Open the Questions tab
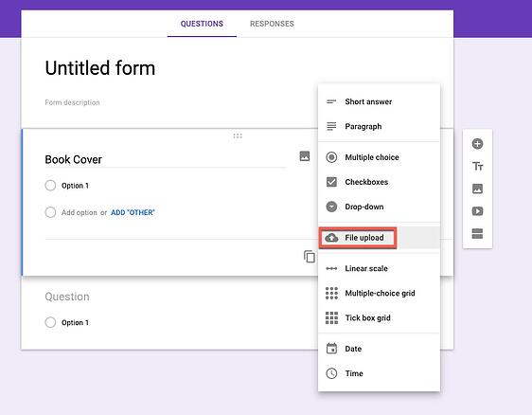Image resolution: width=532 pixels, height=415 pixels. (202, 24)
